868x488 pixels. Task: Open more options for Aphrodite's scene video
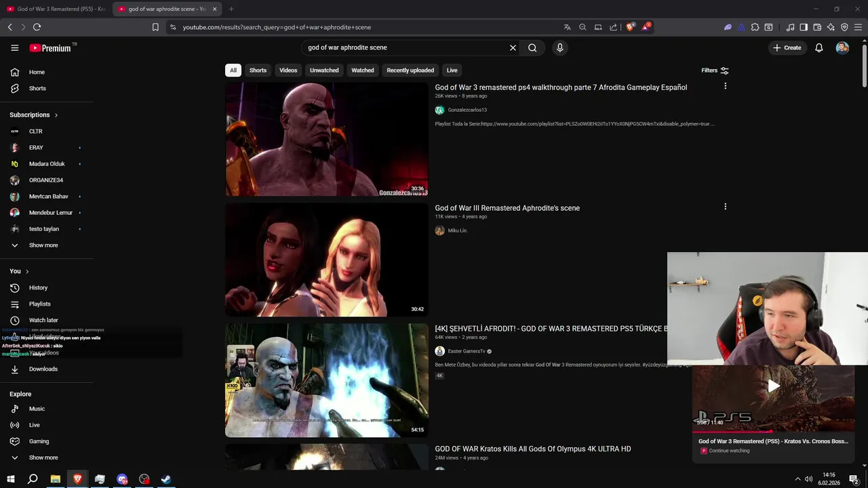pos(725,207)
